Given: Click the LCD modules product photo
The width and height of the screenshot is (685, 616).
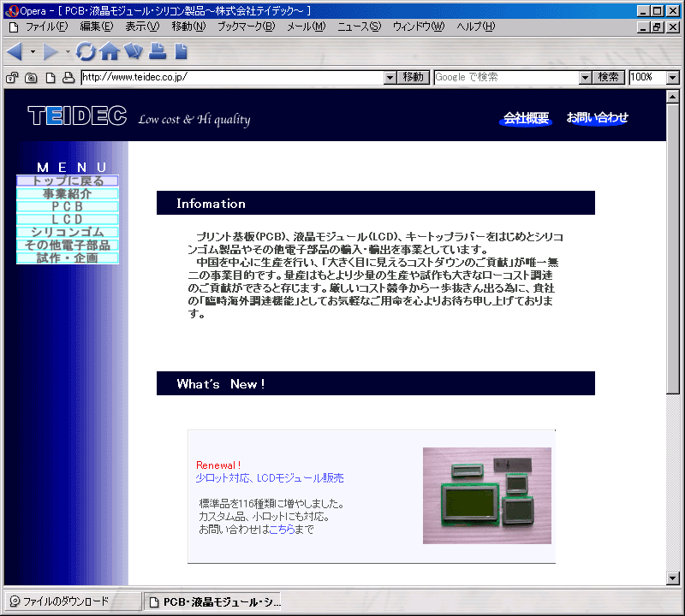Looking at the screenshot, I should [486, 495].
